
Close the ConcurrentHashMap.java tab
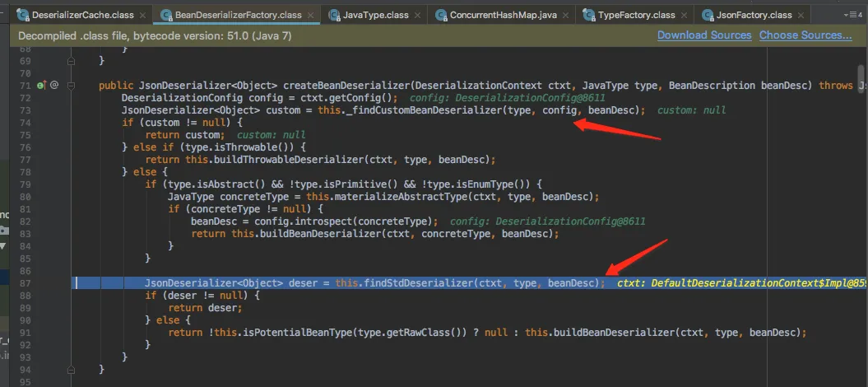[567, 16]
